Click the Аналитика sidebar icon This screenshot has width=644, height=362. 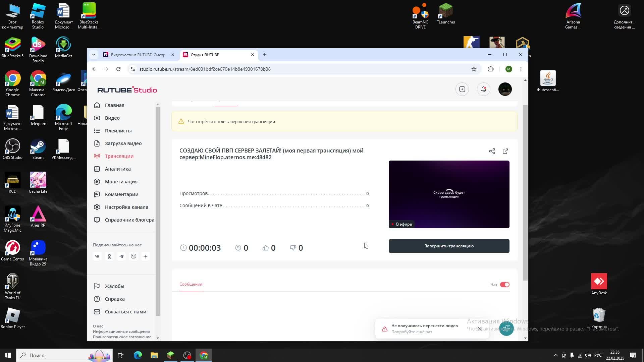coord(118,169)
